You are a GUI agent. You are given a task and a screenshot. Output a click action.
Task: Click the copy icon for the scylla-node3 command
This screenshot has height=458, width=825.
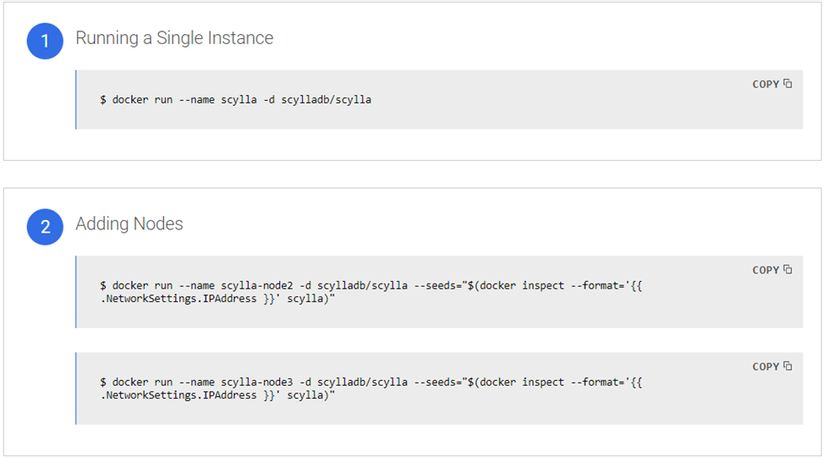click(788, 367)
